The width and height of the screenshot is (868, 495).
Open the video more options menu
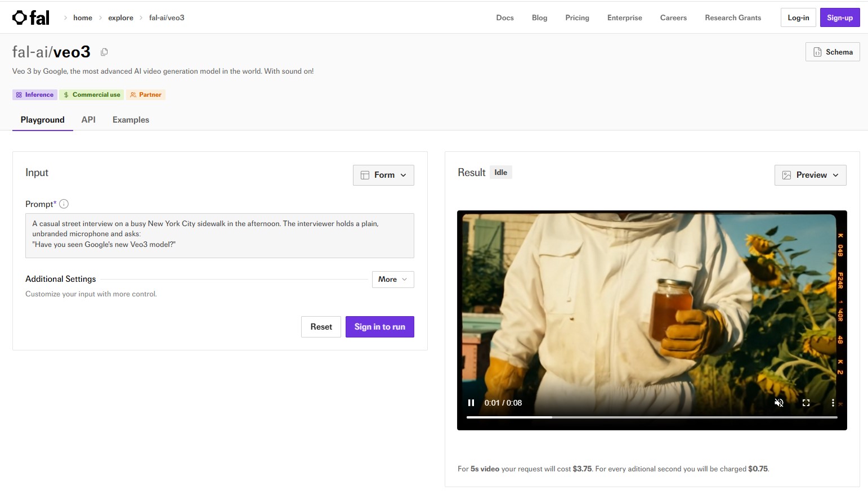pos(833,403)
